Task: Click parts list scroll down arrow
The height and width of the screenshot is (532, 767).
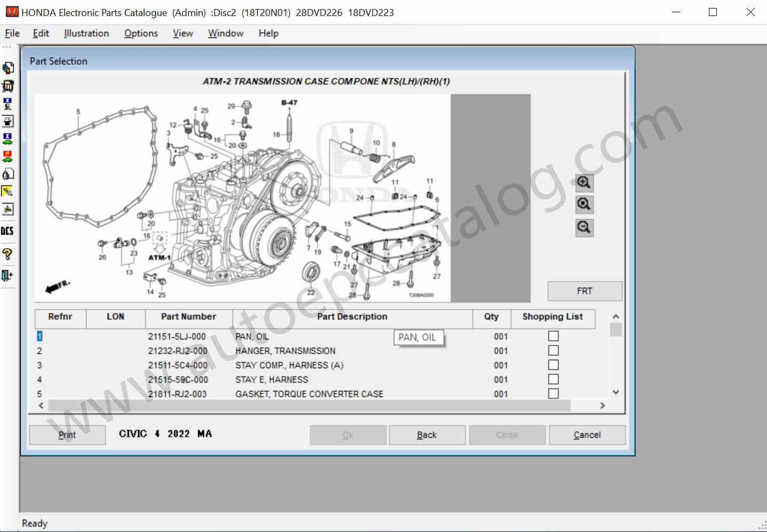Action: point(616,392)
